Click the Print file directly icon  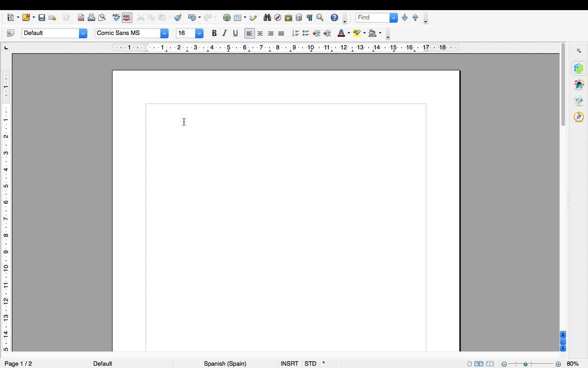(91, 17)
